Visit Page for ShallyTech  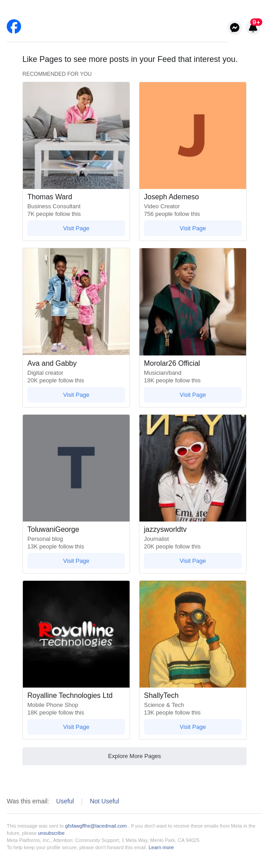point(193,727)
